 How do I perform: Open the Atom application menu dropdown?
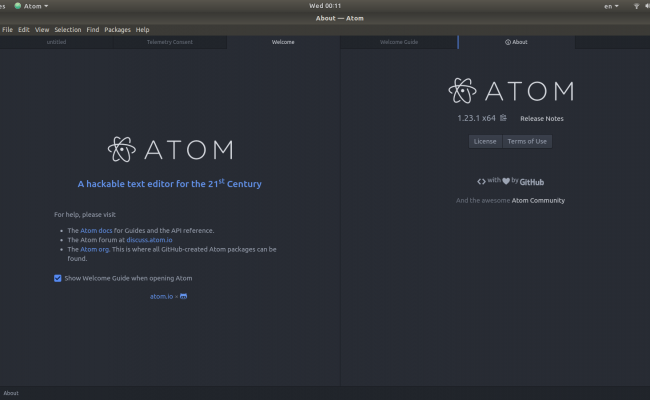pyautogui.click(x=32, y=6)
